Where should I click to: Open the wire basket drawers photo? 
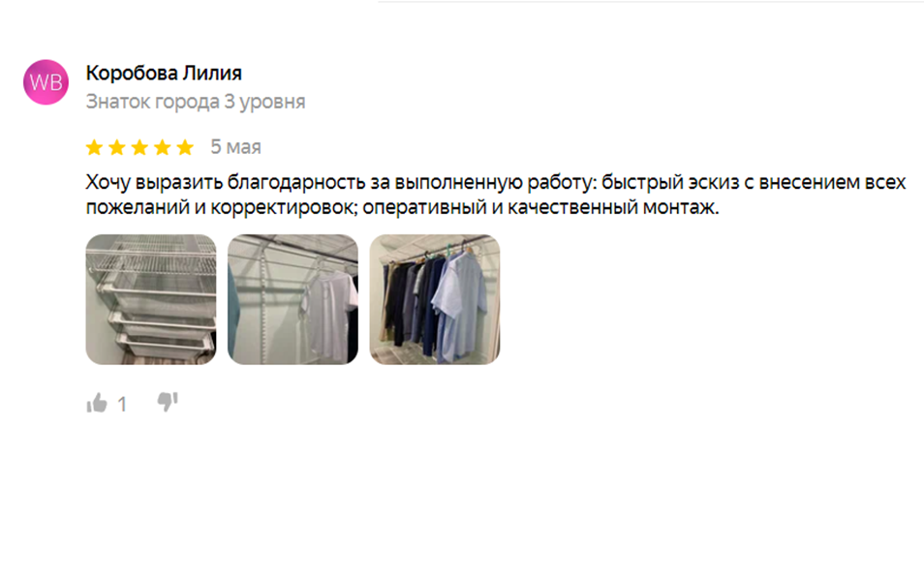pyautogui.click(x=151, y=299)
